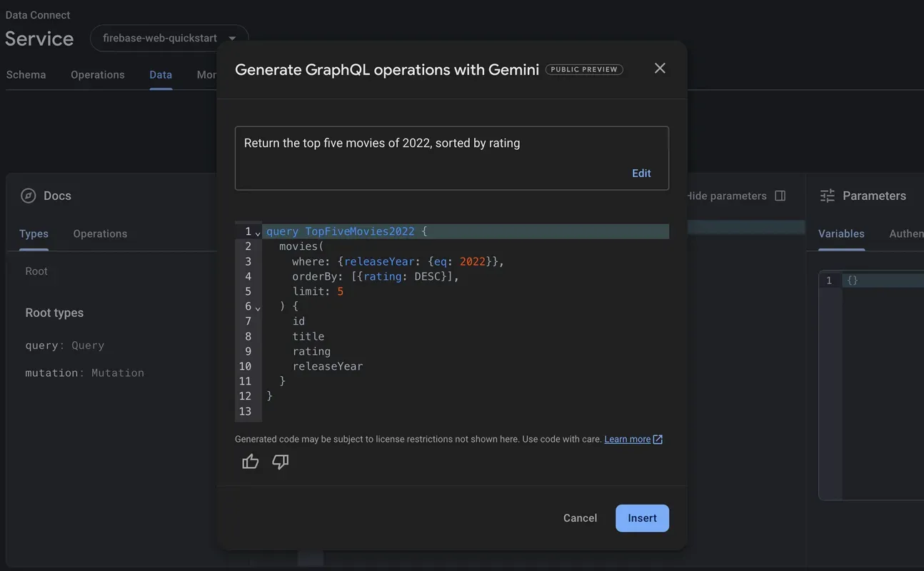924x571 pixels.
Task: Click Edit to modify the prompt
Action: tap(641, 173)
